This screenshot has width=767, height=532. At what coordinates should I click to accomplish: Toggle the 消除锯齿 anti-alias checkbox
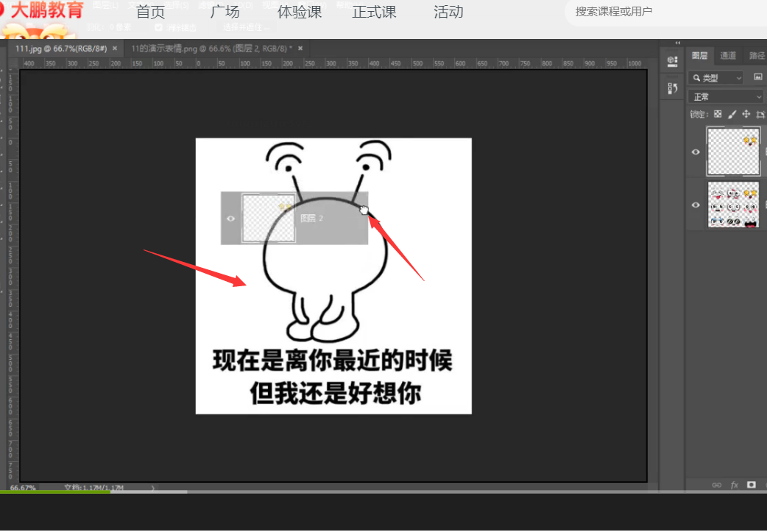click(158, 27)
